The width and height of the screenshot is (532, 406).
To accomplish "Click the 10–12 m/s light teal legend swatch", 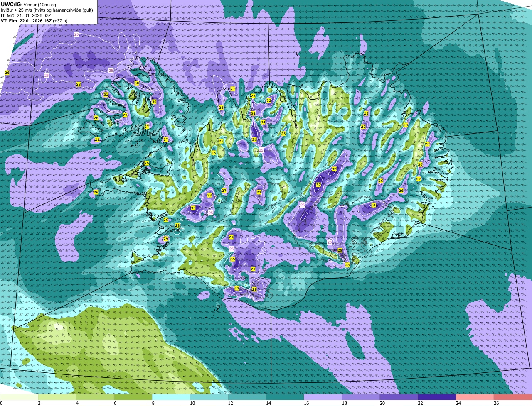I will (209, 397).
